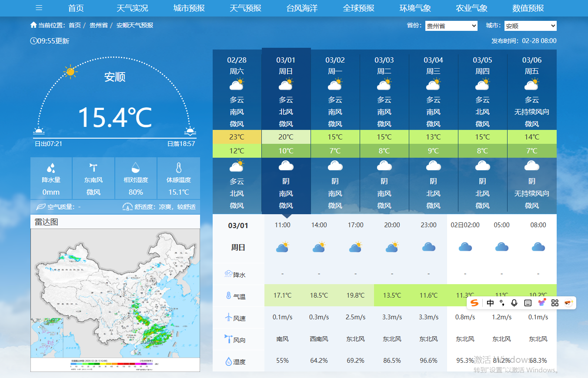Switch to the 数值预报 menu item
588x378 pixels.
pos(528,8)
